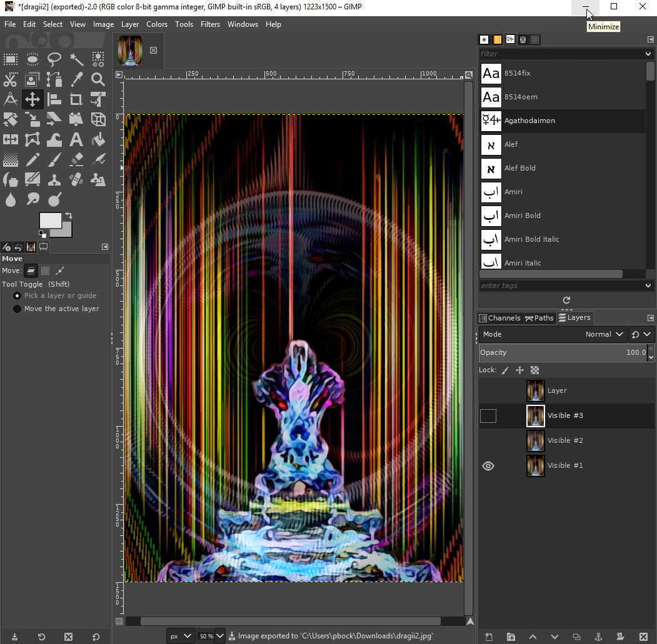Anchor the floating layer with the anchor icon
This screenshot has width=657, height=644.
pos(598,637)
